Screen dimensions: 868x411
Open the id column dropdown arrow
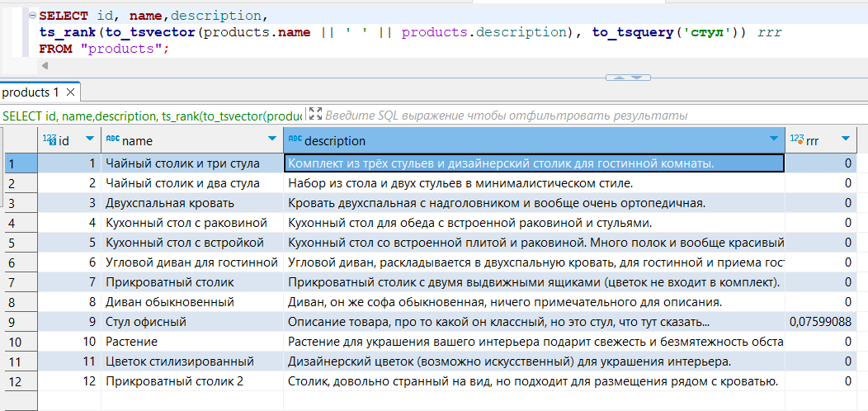(x=90, y=139)
